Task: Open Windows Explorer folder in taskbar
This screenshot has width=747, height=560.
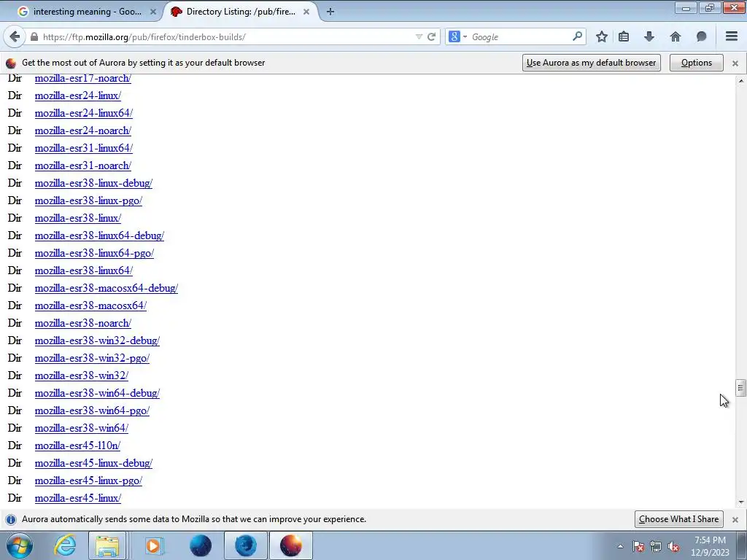Action: tap(107, 545)
